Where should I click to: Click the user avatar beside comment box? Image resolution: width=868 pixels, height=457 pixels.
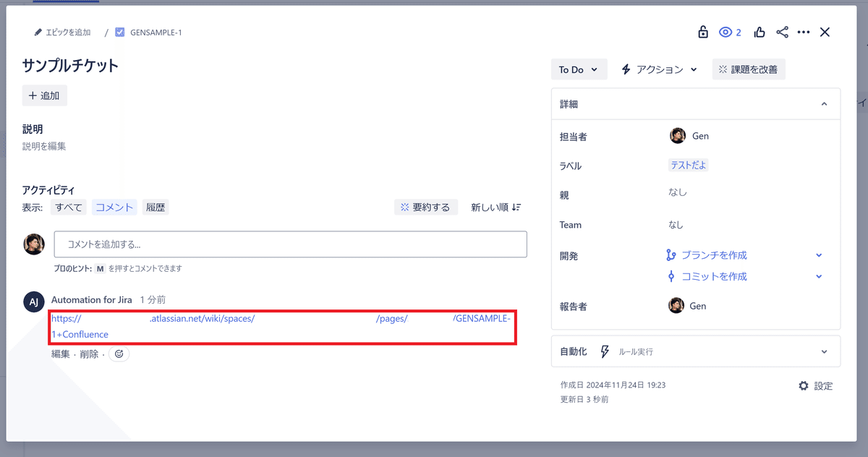pyautogui.click(x=34, y=244)
